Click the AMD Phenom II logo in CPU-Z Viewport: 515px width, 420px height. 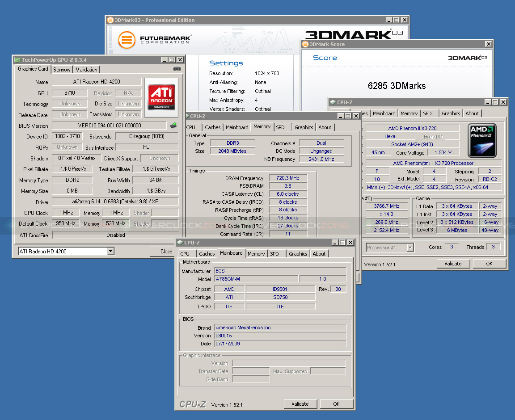(x=482, y=140)
